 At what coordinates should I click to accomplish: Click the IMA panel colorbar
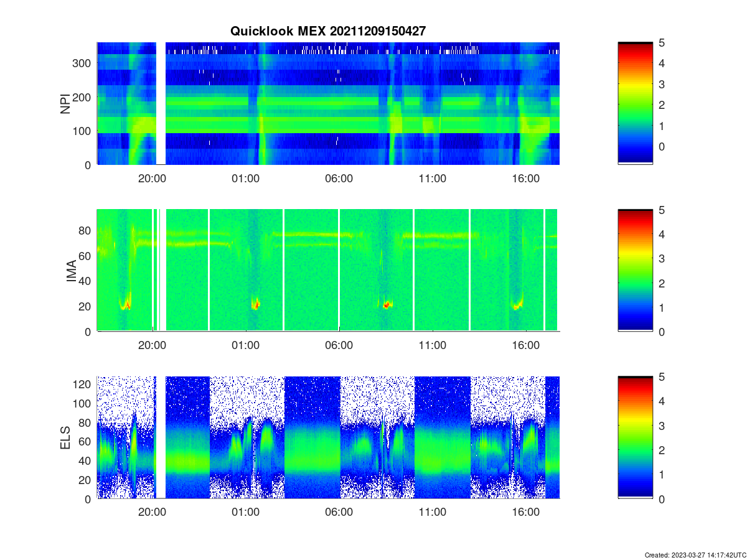635,270
